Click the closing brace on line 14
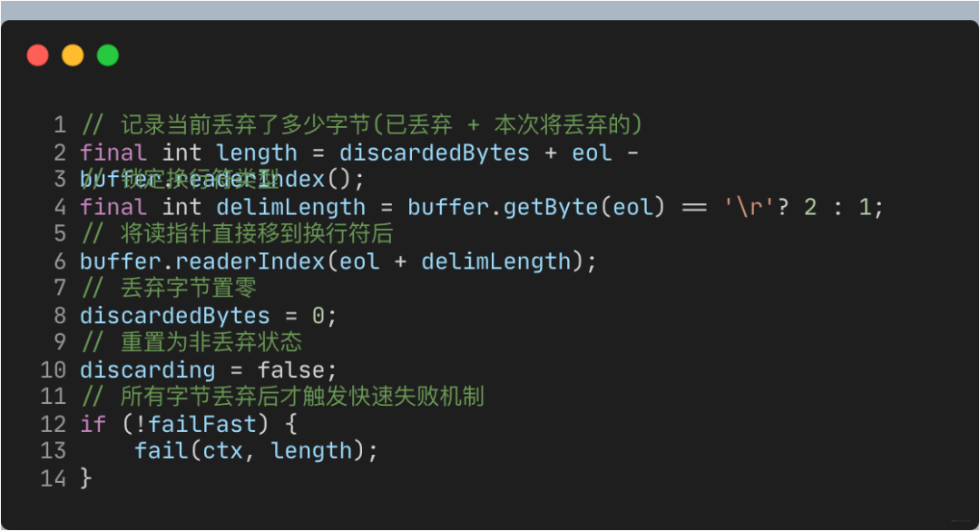Screen dimensions: 980x531 [86, 478]
